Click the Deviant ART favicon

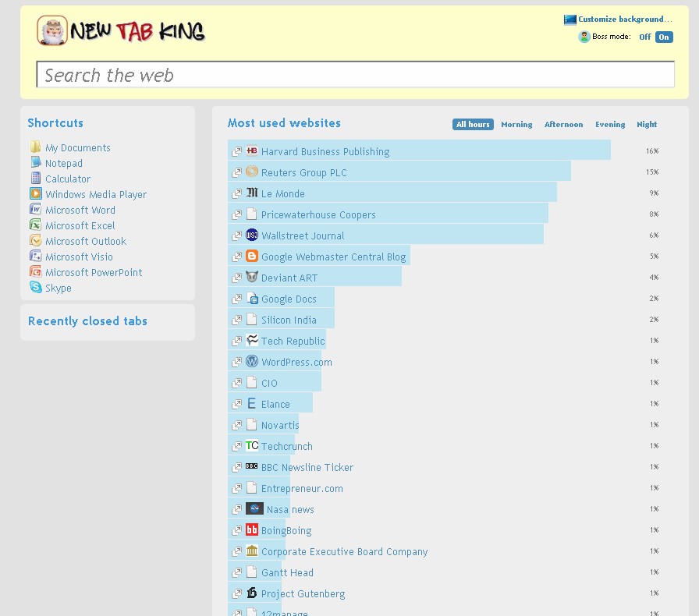(x=252, y=277)
